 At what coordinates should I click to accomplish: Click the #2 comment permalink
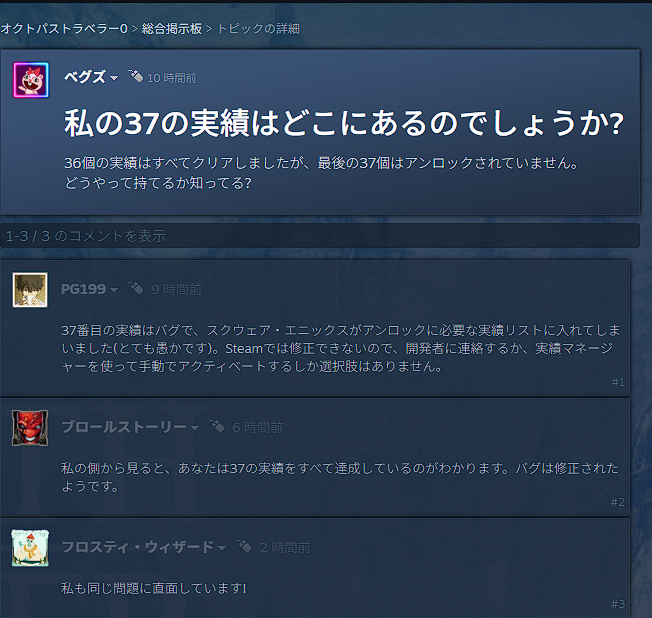click(x=618, y=502)
